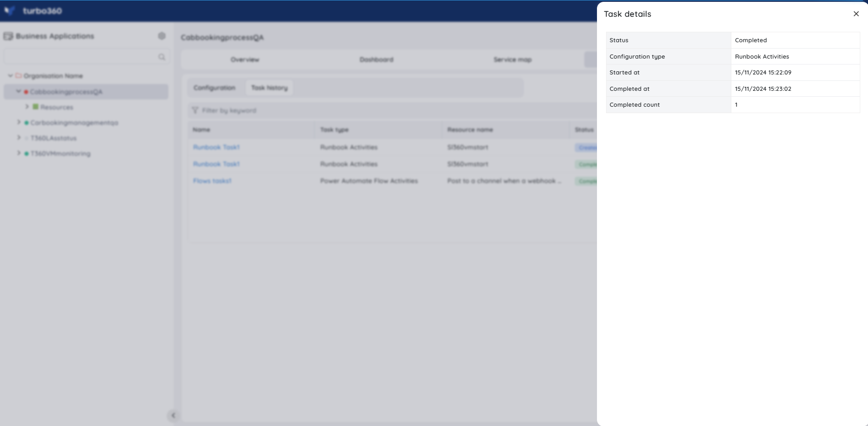Expand the T360VMmonitoring node
The height and width of the screenshot is (426, 868).
19,153
